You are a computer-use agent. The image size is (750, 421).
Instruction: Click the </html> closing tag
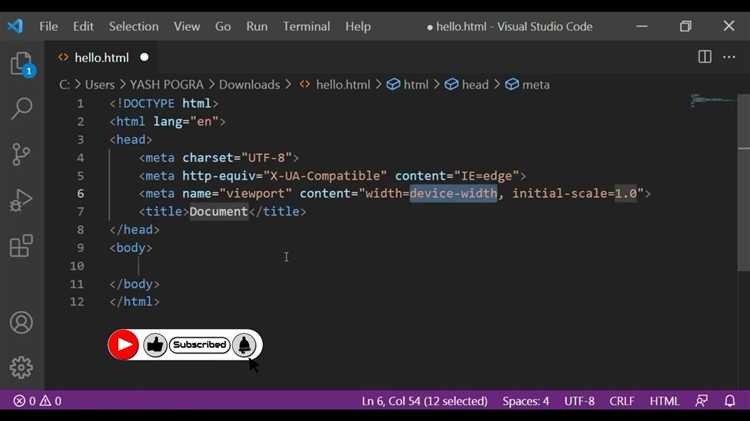click(134, 302)
